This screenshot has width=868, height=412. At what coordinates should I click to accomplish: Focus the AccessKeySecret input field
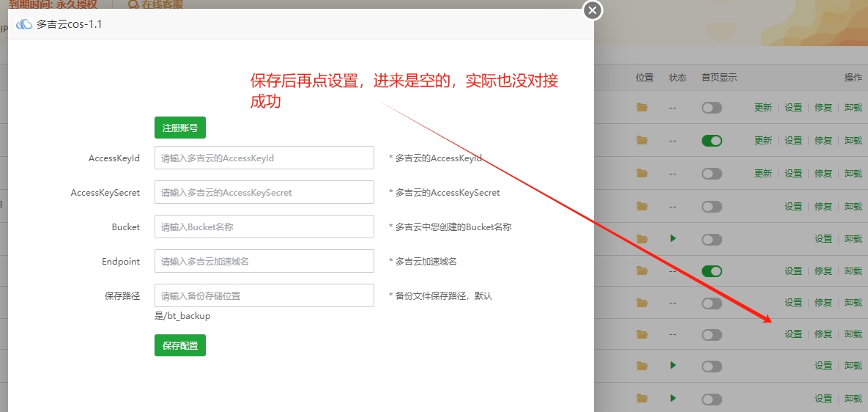[264, 192]
